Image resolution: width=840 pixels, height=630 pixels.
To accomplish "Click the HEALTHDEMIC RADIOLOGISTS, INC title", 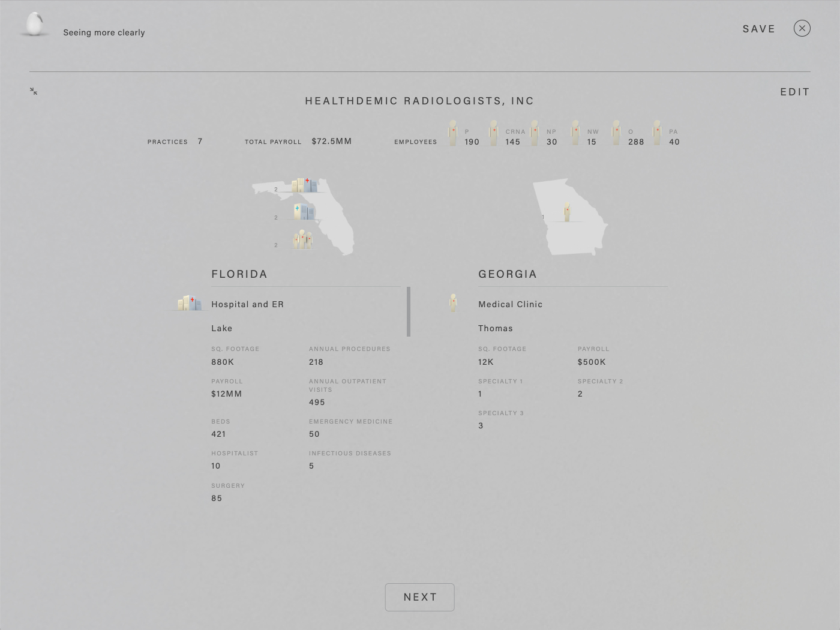I will pos(419,101).
